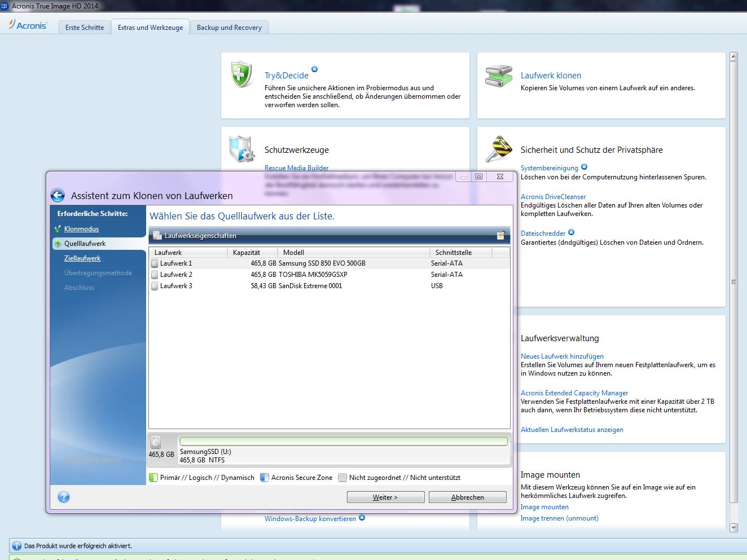Image resolution: width=747 pixels, height=560 pixels.
Task: Select the Quelllaufwerk wizard step
Action: coord(99,244)
